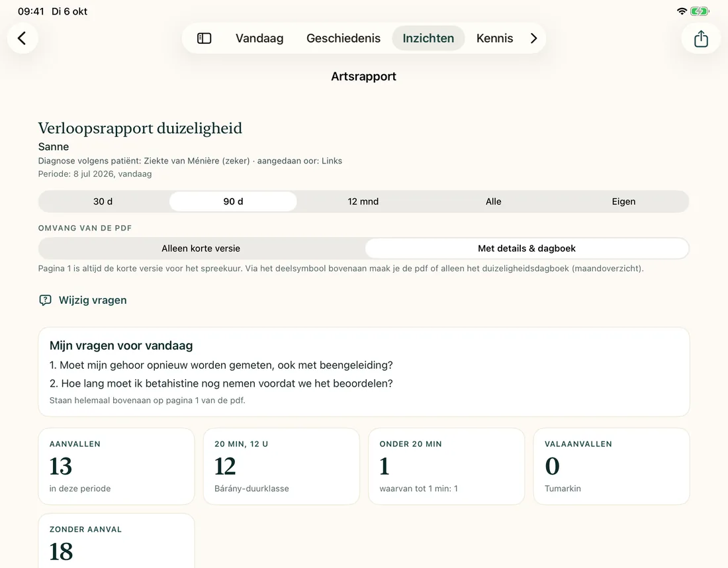Click the Artsrapport page title
Image resolution: width=728 pixels, height=568 pixels.
[363, 76]
